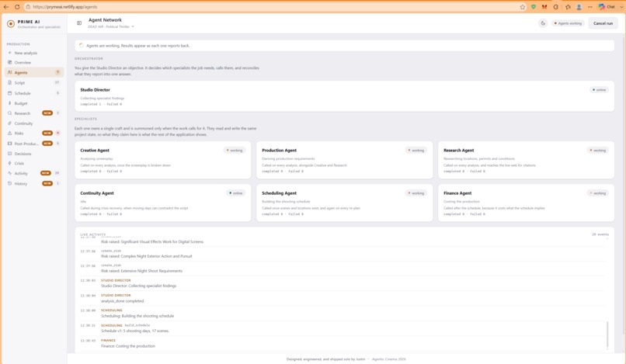Click the Activity pulse icon
The image size is (626, 364).
click(9, 173)
